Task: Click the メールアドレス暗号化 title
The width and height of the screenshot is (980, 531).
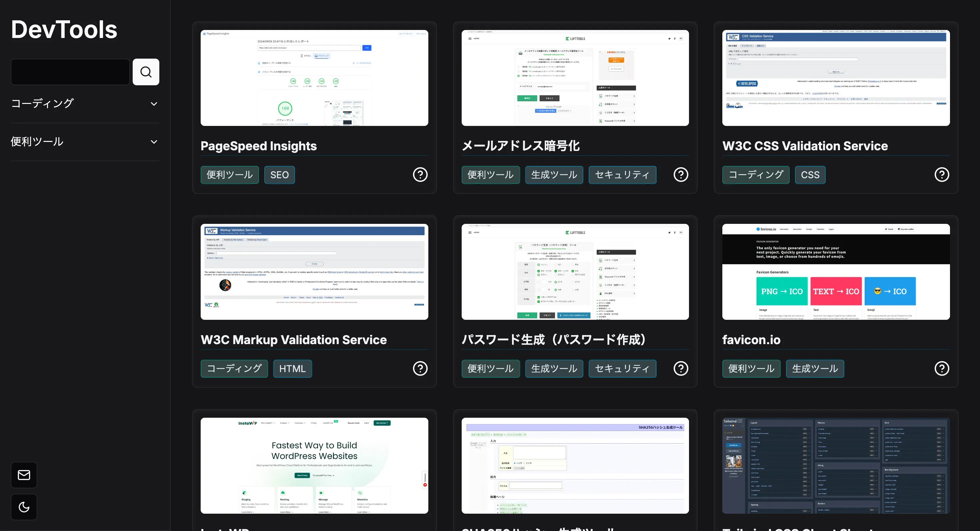Action: tap(521, 146)
